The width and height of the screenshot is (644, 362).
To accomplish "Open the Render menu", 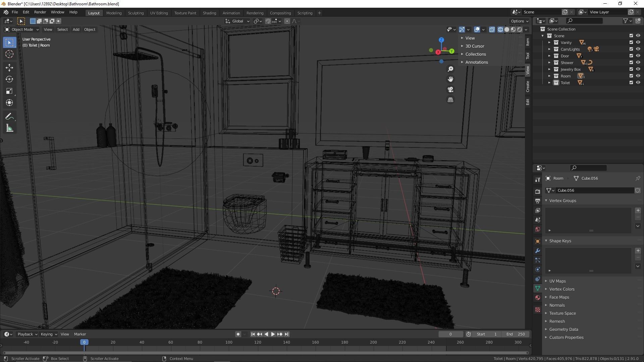I will (40, 12).
